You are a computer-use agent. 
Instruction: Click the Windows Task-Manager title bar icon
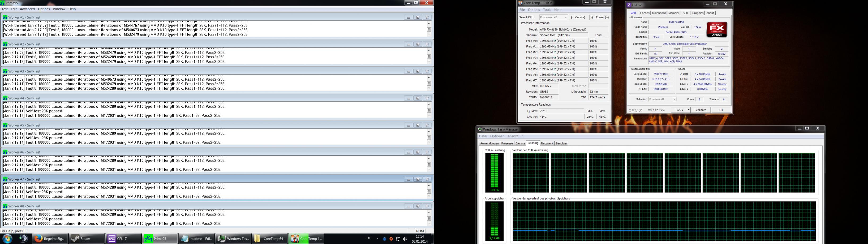[480, 129]
